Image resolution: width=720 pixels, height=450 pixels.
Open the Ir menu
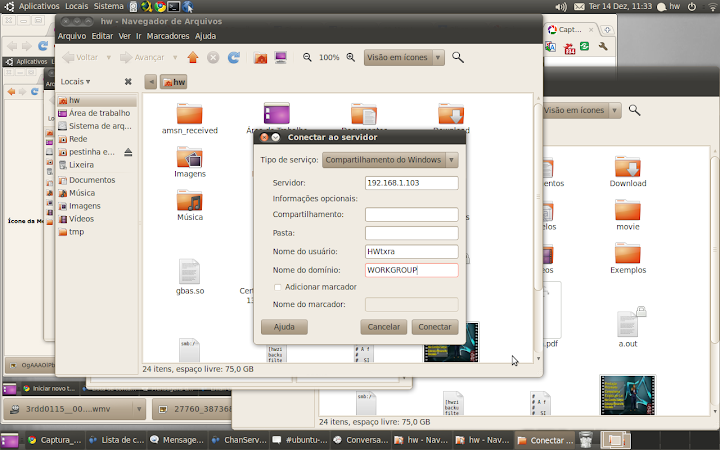[138, 36]
